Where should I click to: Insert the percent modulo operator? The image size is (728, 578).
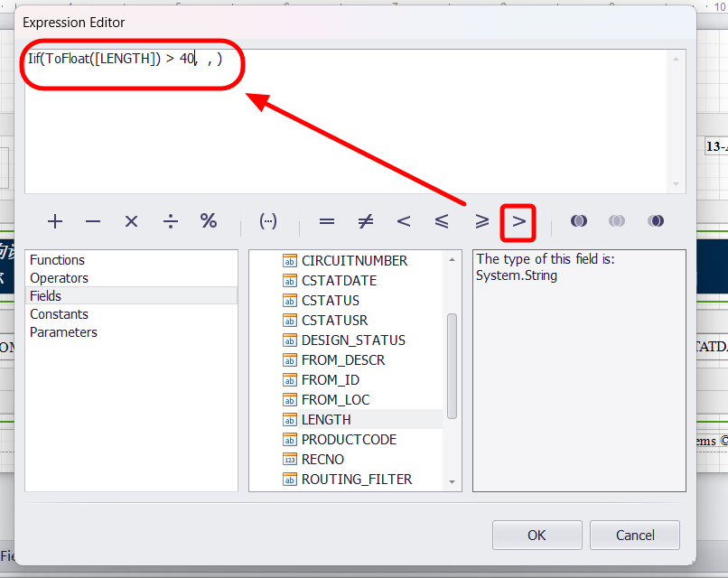click(x=209, y=220)
